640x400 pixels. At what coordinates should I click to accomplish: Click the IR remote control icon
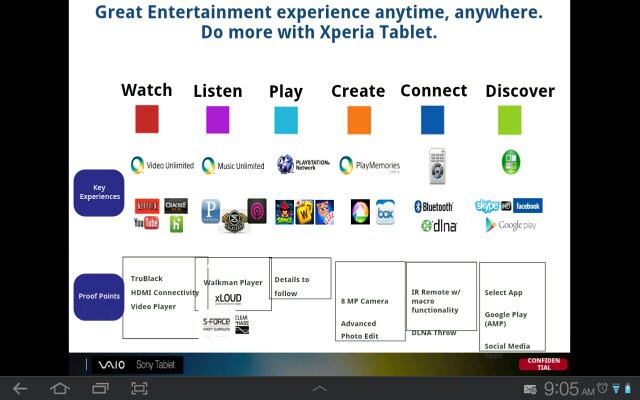coord(437,166)
